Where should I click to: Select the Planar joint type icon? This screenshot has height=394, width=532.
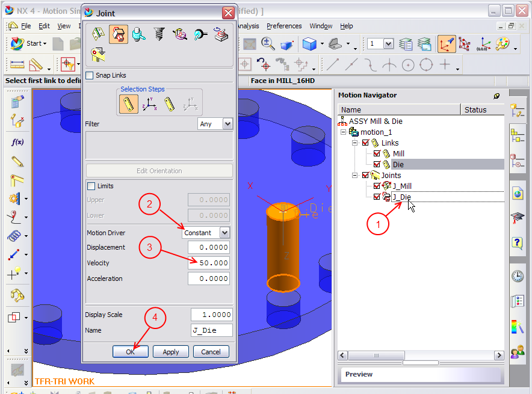(x=220, y=36)
